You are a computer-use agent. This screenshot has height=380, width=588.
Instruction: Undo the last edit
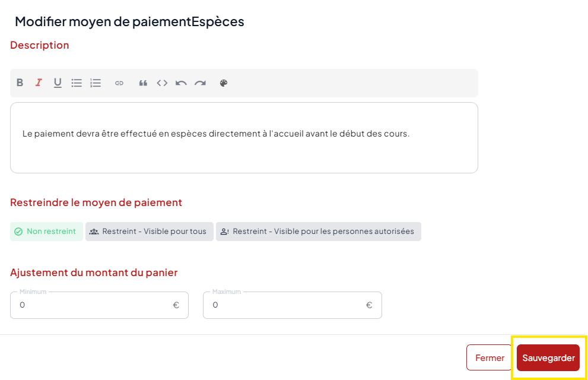181,83
